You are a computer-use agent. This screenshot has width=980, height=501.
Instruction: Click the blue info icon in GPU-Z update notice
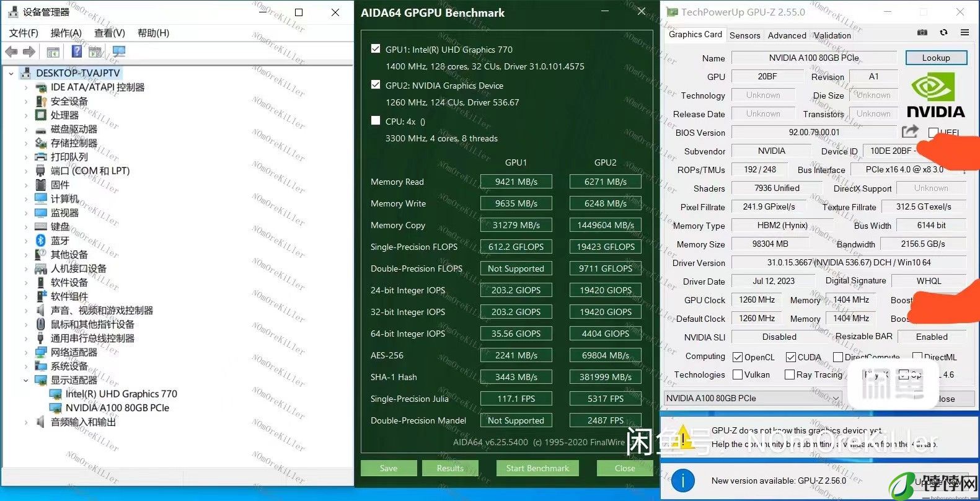click(683, 481)
